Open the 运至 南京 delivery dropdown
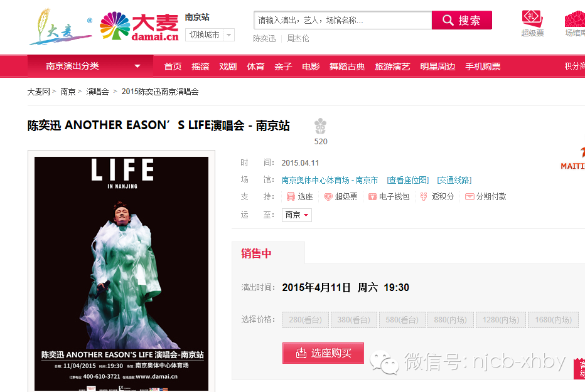The height and width of the screenshot is (392, 585). tap(297, 215)
